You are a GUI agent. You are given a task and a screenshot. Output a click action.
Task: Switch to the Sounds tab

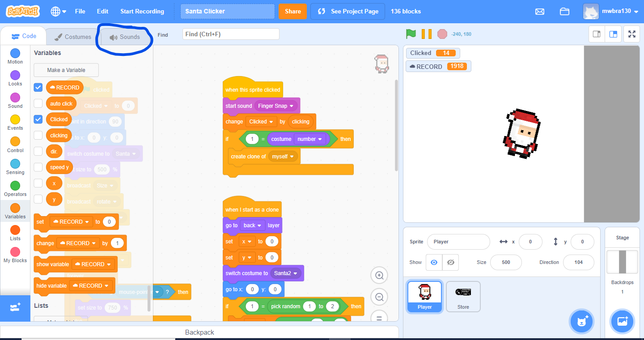point(125,37)
